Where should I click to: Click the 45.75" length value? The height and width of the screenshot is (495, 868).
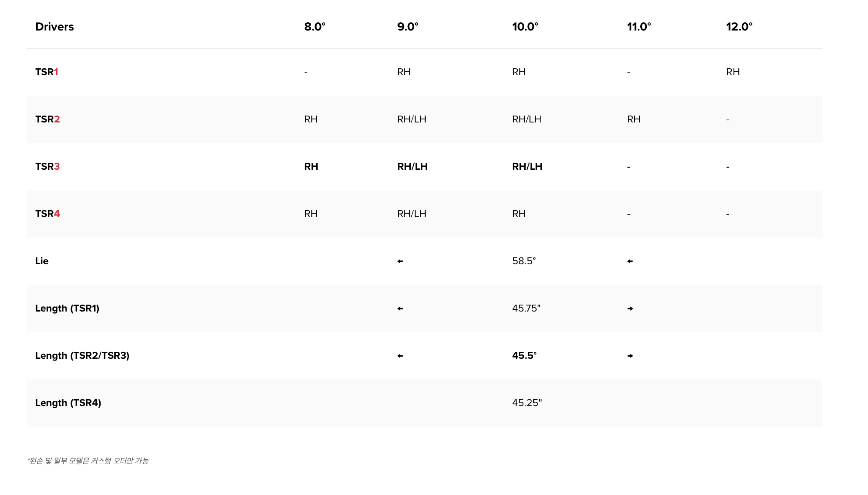tap(526, 308)
